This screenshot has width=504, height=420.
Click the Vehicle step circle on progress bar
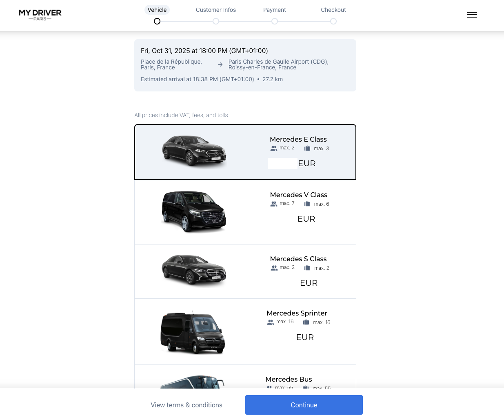157,21
